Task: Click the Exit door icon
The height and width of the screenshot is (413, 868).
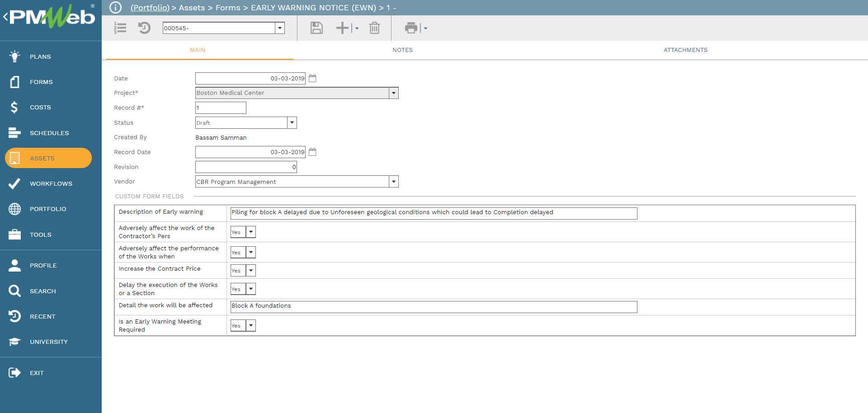Action: point(14,373)
